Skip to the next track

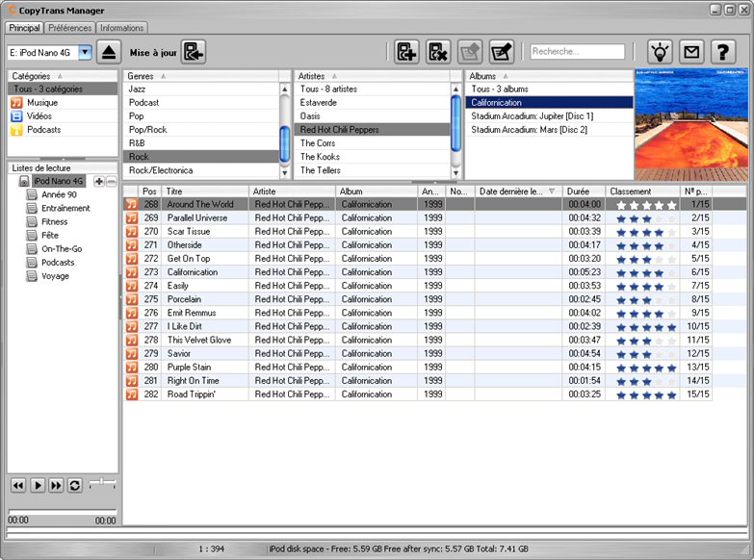(x=56, y=486)
